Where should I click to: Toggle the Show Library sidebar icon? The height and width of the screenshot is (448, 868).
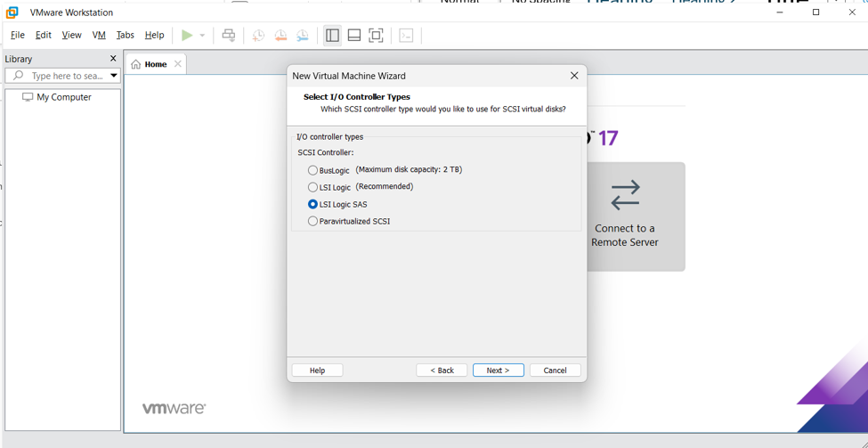tap(332, 36)
